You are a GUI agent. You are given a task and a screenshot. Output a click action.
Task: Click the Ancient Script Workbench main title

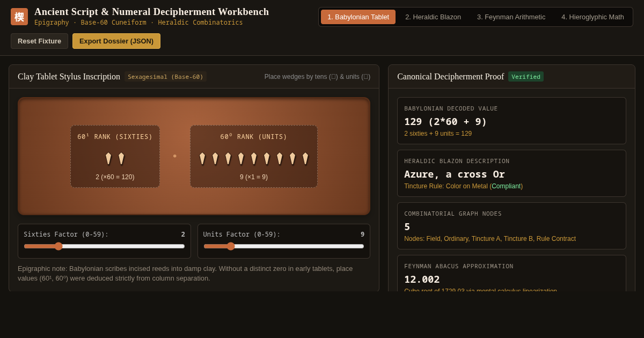coord(151,12)
